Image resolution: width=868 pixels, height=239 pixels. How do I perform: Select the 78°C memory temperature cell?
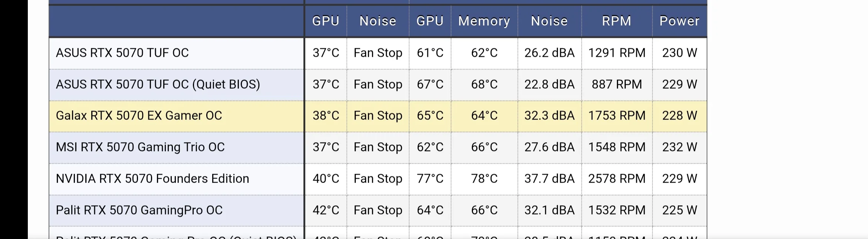(484, 179)
